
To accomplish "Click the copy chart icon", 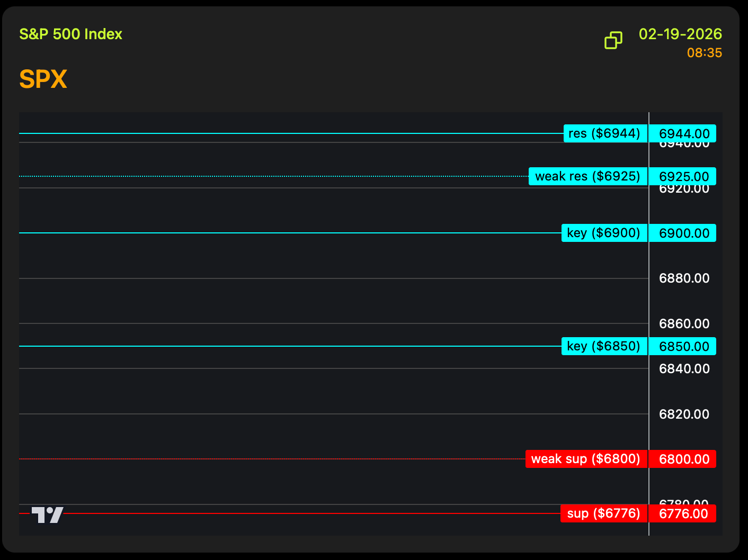I will [613, 40].
